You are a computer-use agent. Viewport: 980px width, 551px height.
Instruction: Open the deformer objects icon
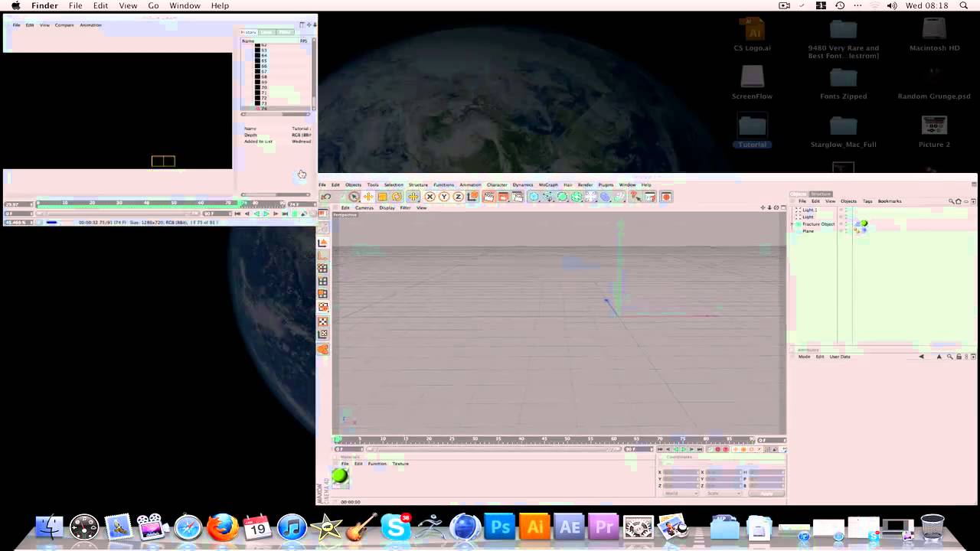(x=605, y=197)
